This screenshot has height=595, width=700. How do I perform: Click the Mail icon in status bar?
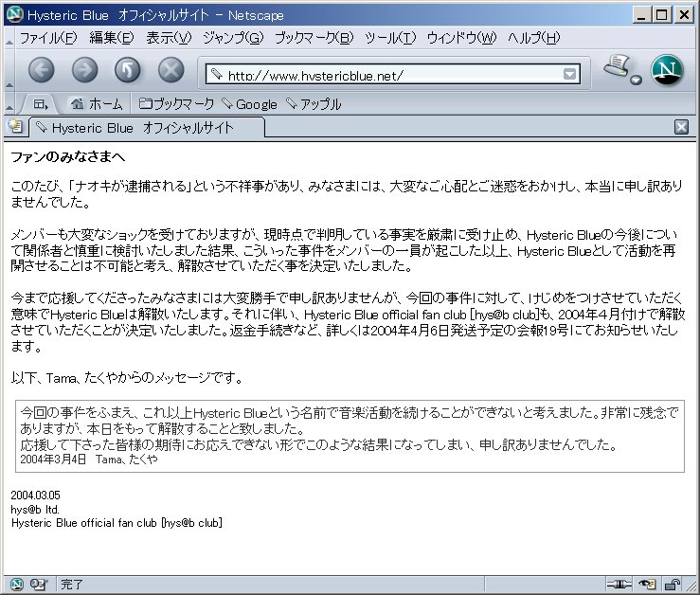click(39, 584)
